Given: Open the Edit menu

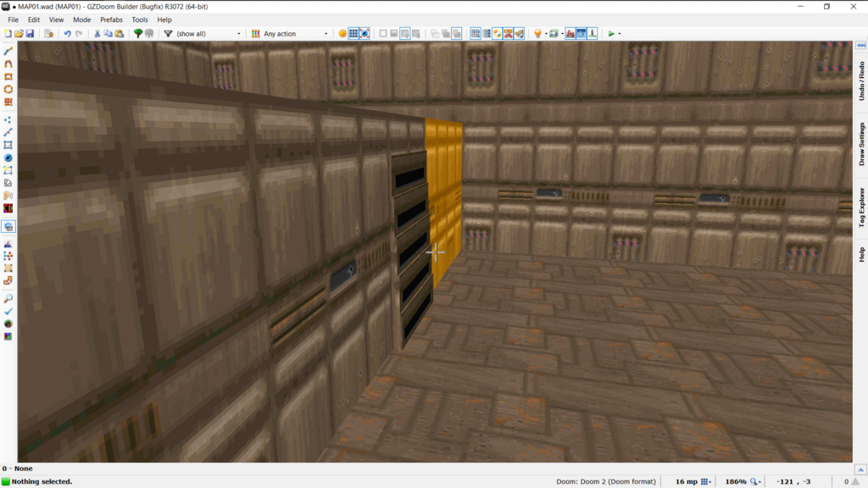Looking at the screenshot, I should [x=34, y=19].
